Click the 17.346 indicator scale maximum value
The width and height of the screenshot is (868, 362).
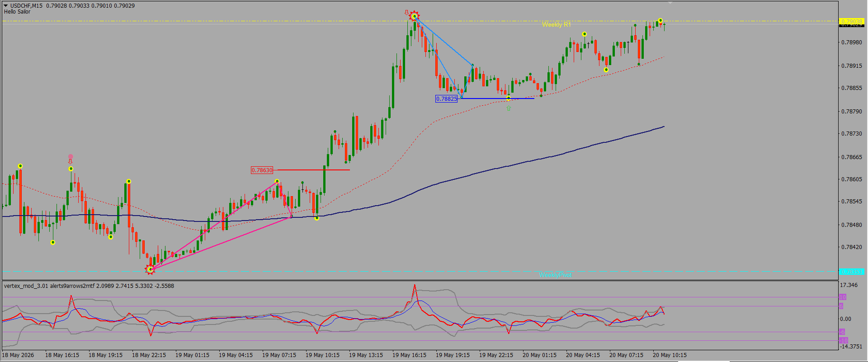coord(849,285)
